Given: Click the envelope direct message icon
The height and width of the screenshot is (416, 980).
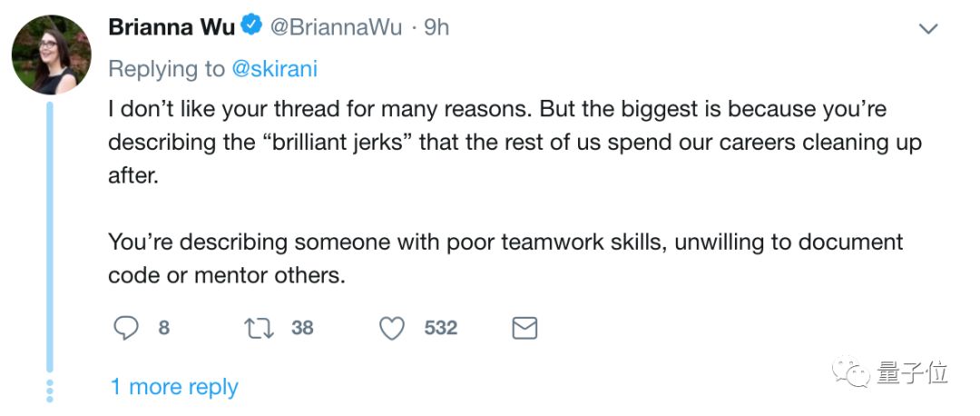Looking at the screenshot, I should coord(524,328).
